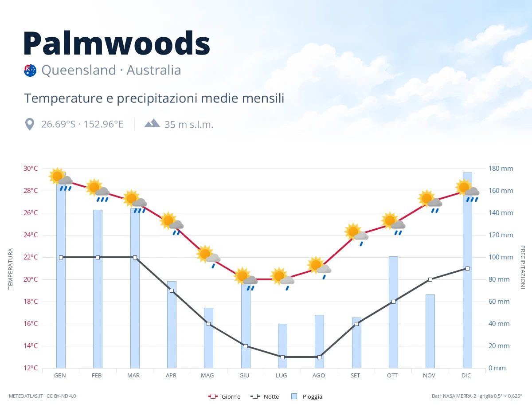
Task: Click the OTT rainfall bar
Action: point(393,312)
